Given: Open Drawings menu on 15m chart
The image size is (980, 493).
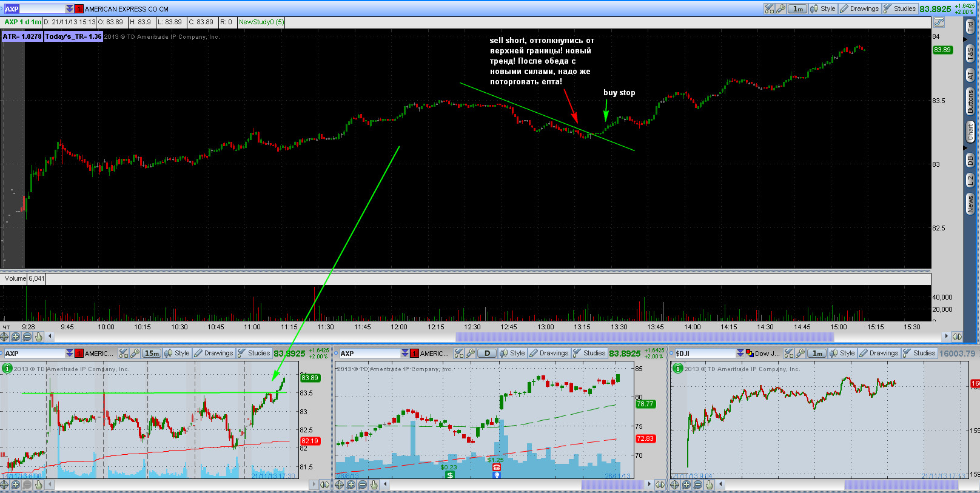Looking at the screenshot, I should click(x=213, y=353).
